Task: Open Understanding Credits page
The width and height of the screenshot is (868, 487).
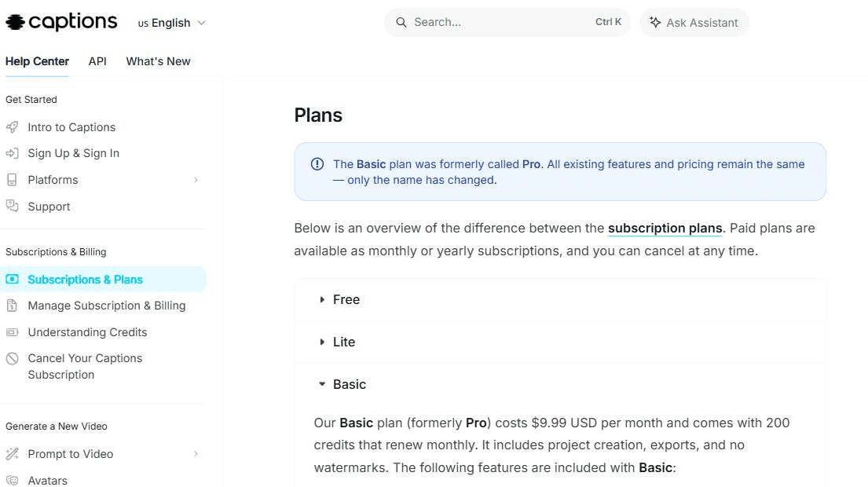Action: (87, 332)
